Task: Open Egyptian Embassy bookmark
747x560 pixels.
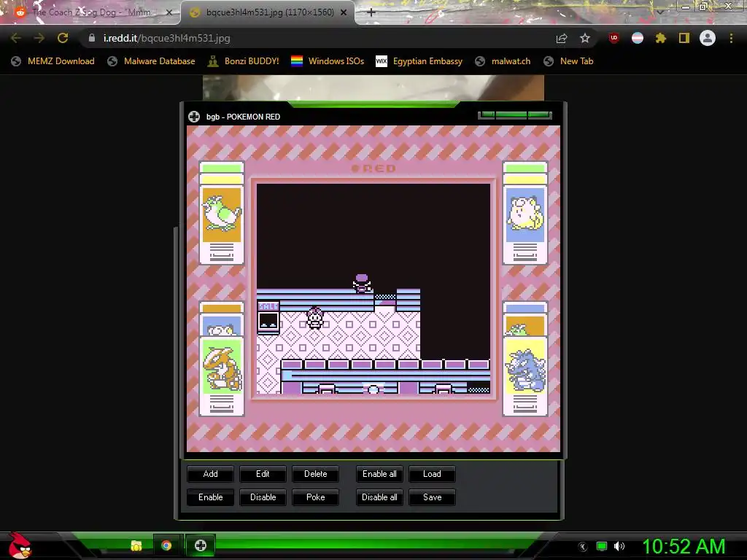Action: (419, 61)
